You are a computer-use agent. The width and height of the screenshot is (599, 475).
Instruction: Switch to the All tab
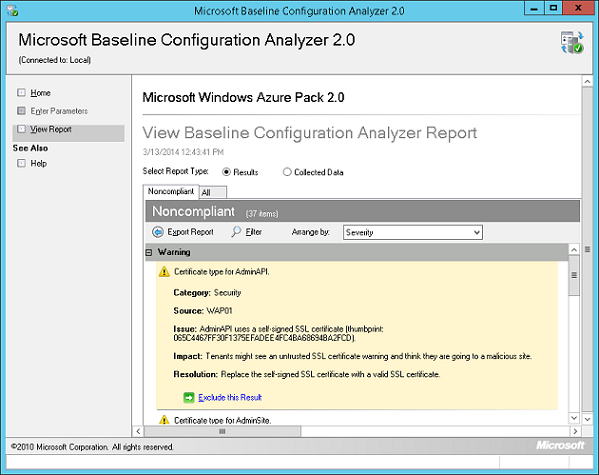click(213, 192)
